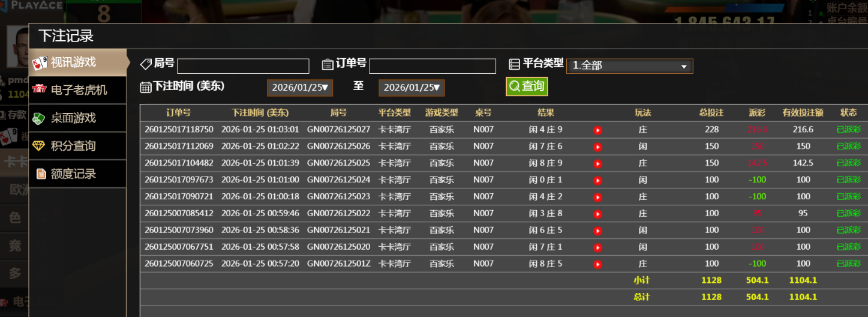Click the PLAYACE logo in background window
This screenshot has height=317, width=868.
[31, 5]
